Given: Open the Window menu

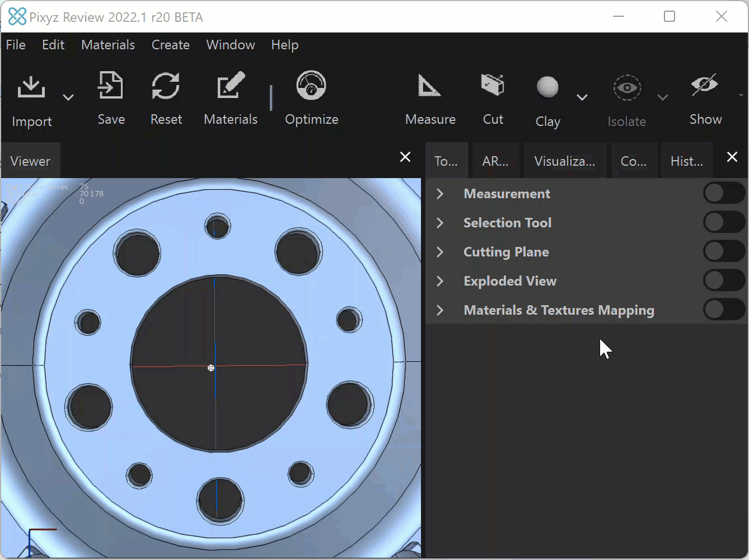Looking at the screenshot, I should tap(231, 45).
